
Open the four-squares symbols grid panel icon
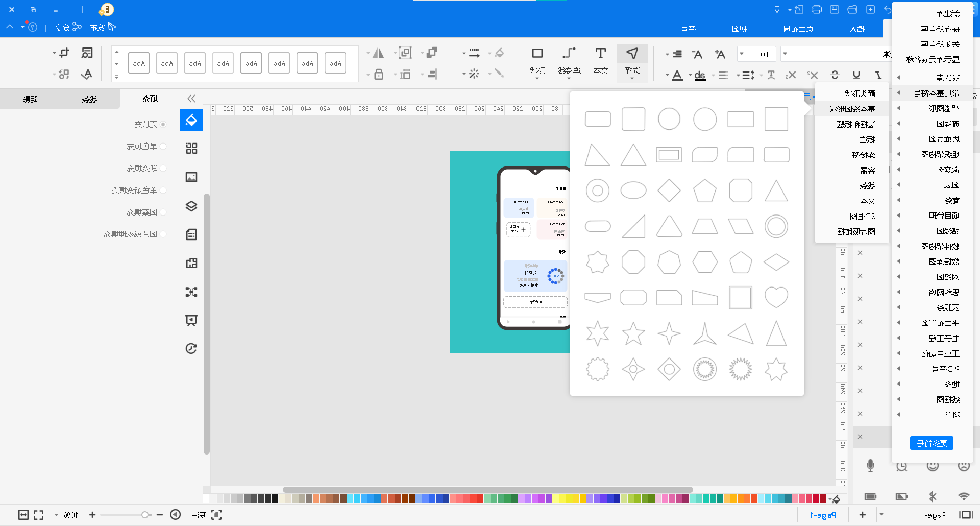[x=191, y=149]
